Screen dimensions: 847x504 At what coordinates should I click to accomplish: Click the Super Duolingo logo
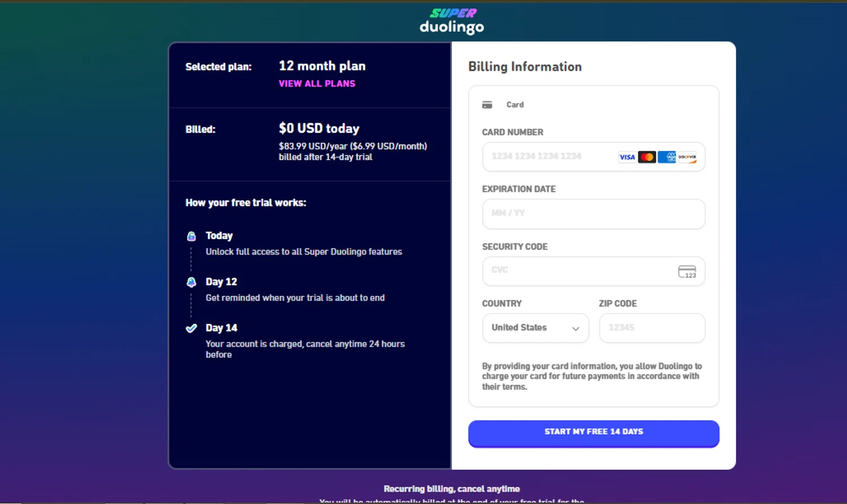coord(452,21)
